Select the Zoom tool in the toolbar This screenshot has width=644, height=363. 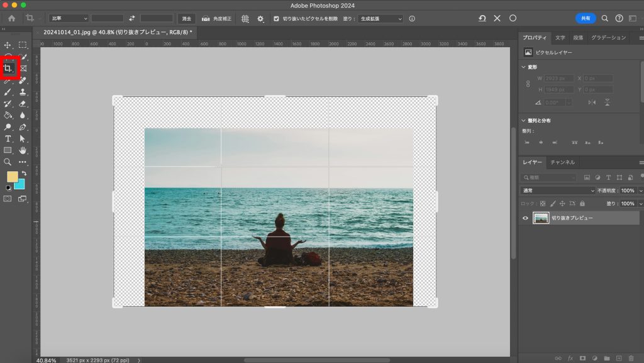(8, 162)
